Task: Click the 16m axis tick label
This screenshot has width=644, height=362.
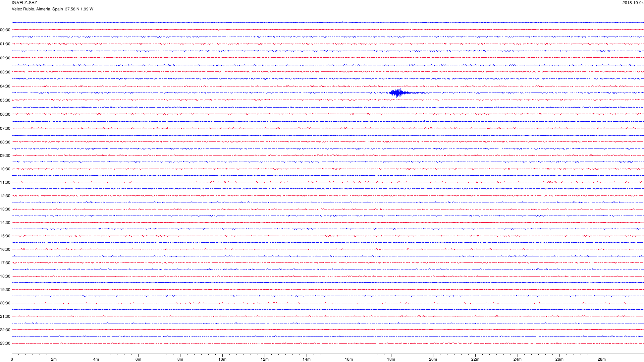Action: coord(349,360)
